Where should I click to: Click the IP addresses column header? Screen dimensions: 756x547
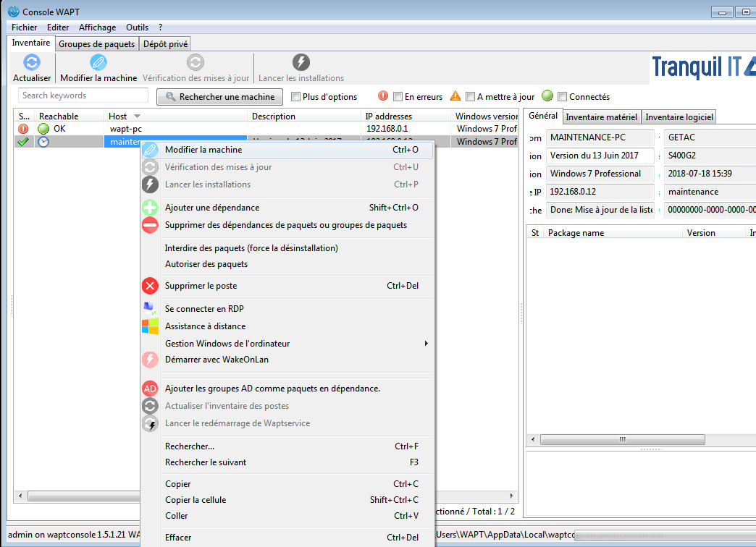coord(406,116)
